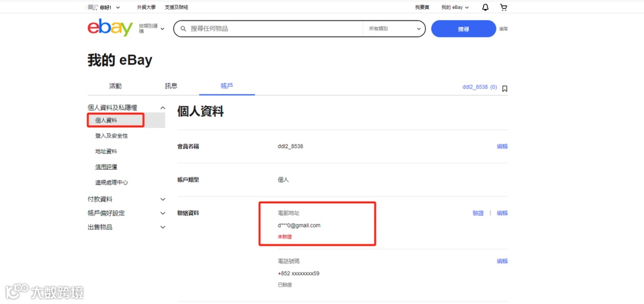Click the 已驗證 status text
644x304 pixels.
(x=285, y=285)
